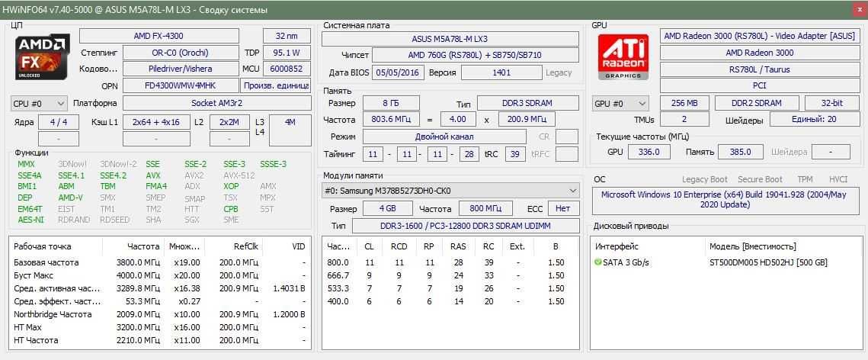Click the BIOS date 05/05/2016

coord(399,72)
